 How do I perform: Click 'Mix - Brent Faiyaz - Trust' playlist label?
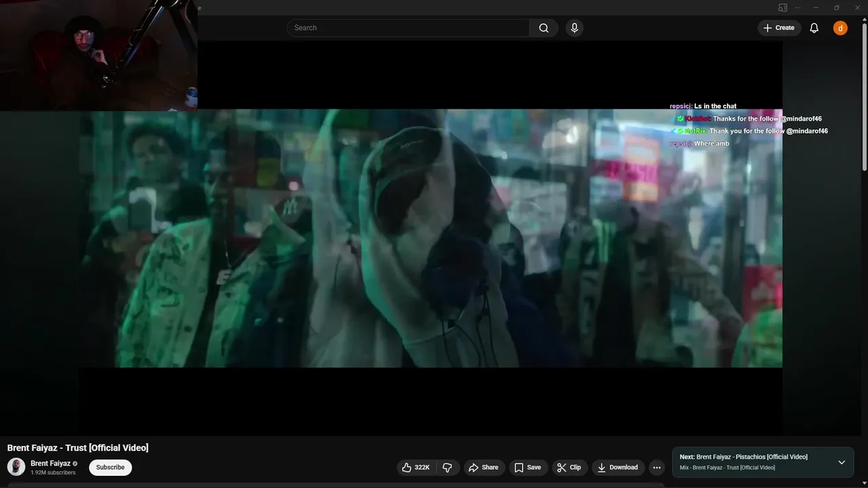click(728, 468)
